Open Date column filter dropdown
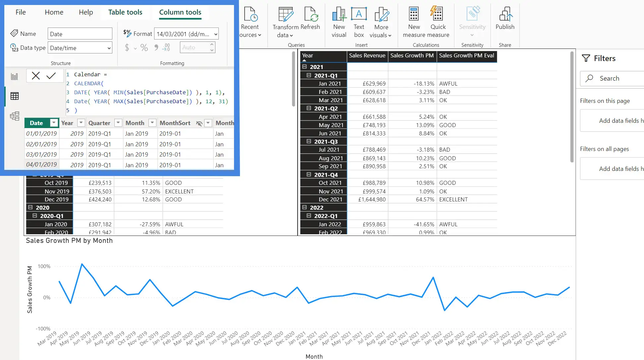This screenshot has width=644, height=360. (54, 123)
